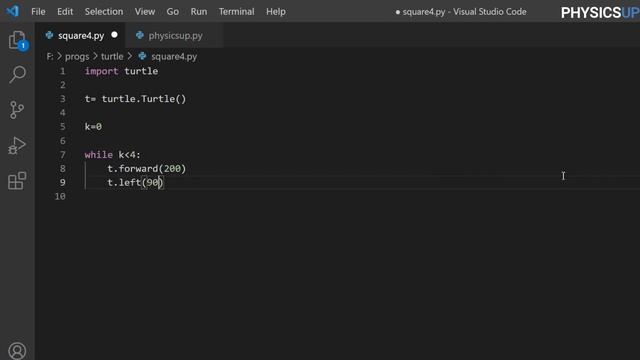Image resolution: width=640 pixels, height=360 pixels.
Task: Click the Python icon on square4.py tab
Action: (49, 36)
